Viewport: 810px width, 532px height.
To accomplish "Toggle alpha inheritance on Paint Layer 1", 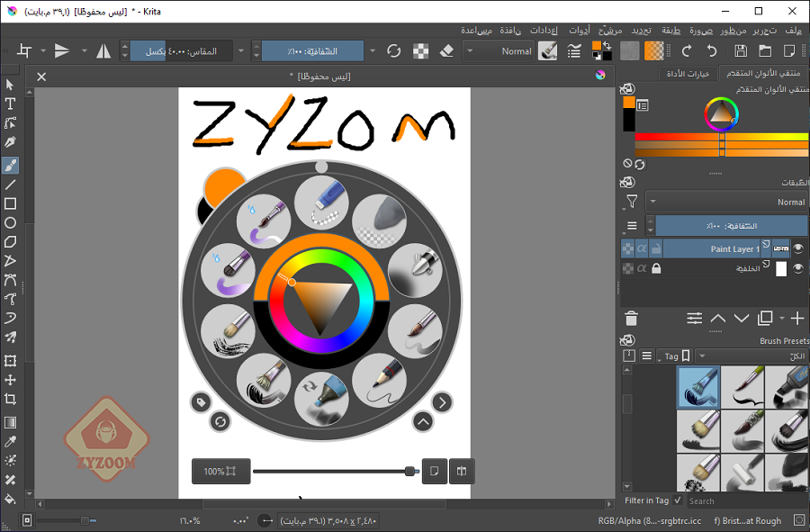I will click(x=642, y=249).
